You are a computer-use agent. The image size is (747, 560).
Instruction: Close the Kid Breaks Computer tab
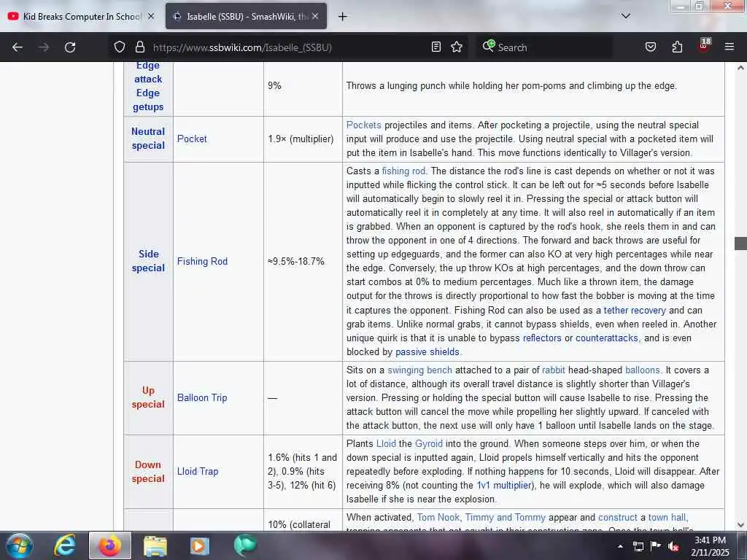[x=151, y=16]
